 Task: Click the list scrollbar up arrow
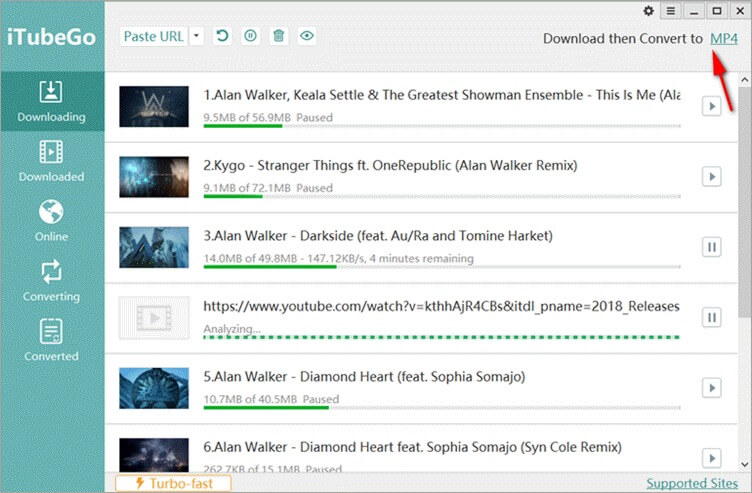point(744,80)
